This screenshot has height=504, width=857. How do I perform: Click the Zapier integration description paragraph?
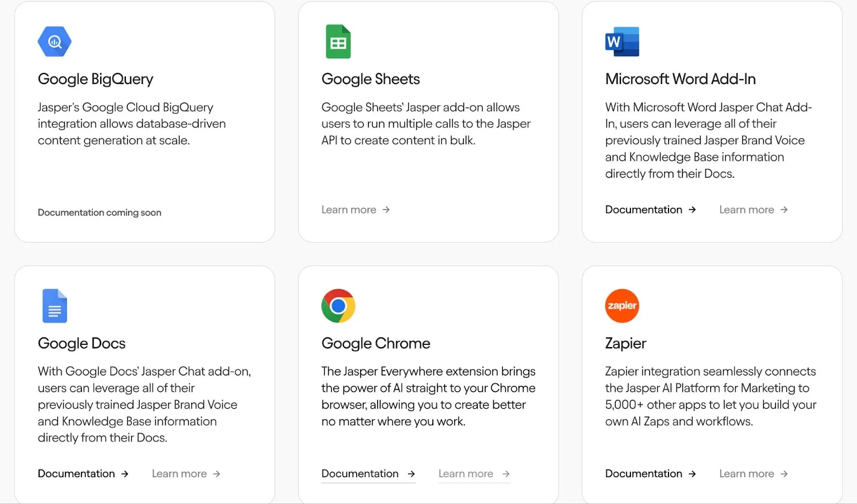711,396
